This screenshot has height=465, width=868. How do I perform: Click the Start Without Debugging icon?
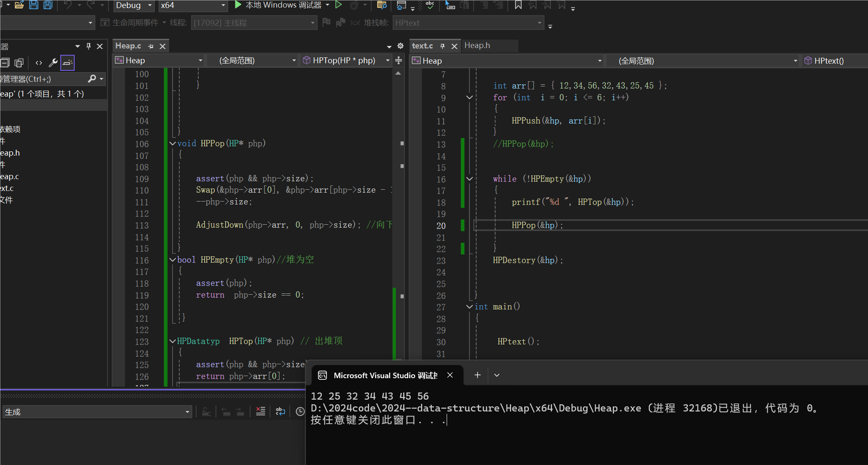(338, 5)
